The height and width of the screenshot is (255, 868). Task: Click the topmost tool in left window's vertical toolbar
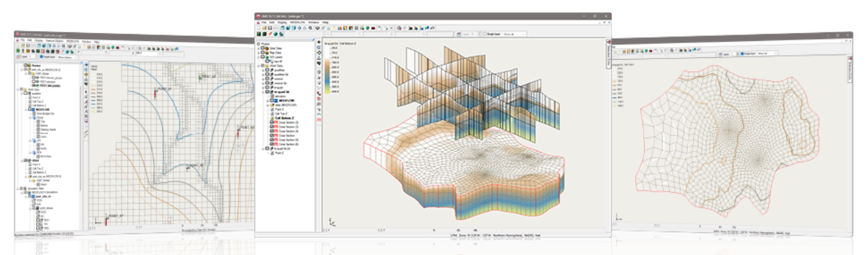pos(85,63)
